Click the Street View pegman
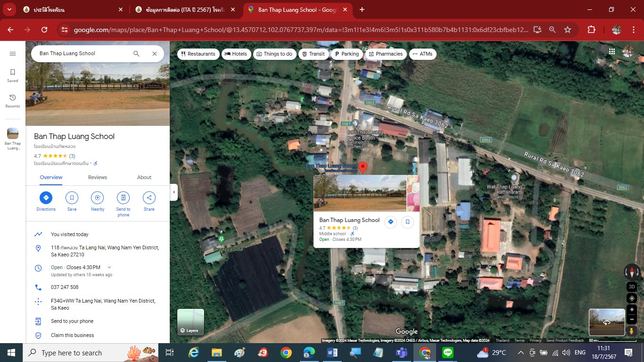The width and height of the screenshot is (644, 362). (x=632, y=331)
